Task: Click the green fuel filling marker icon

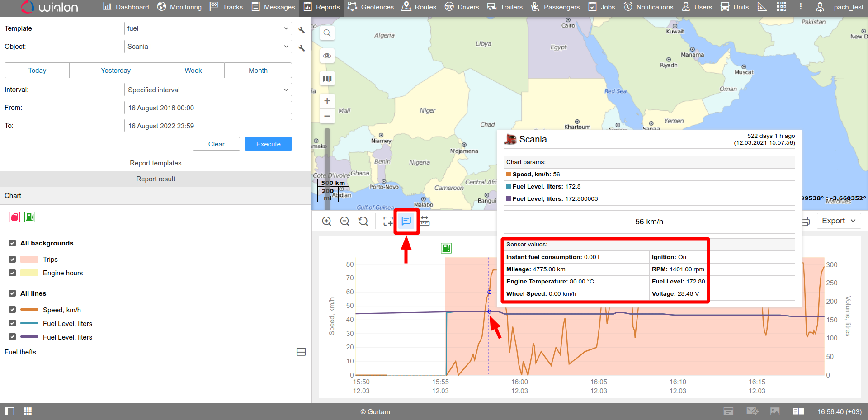Action: click(30, 217)
